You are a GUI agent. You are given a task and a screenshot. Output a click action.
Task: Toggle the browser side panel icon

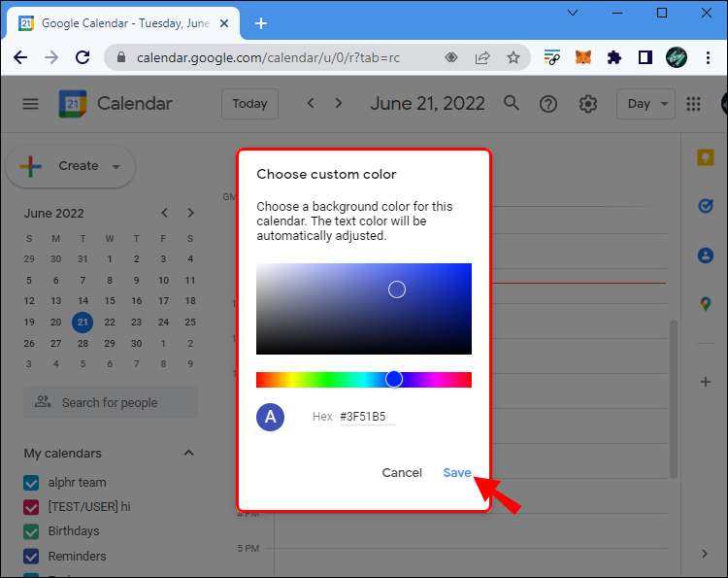tap(645, 57)
